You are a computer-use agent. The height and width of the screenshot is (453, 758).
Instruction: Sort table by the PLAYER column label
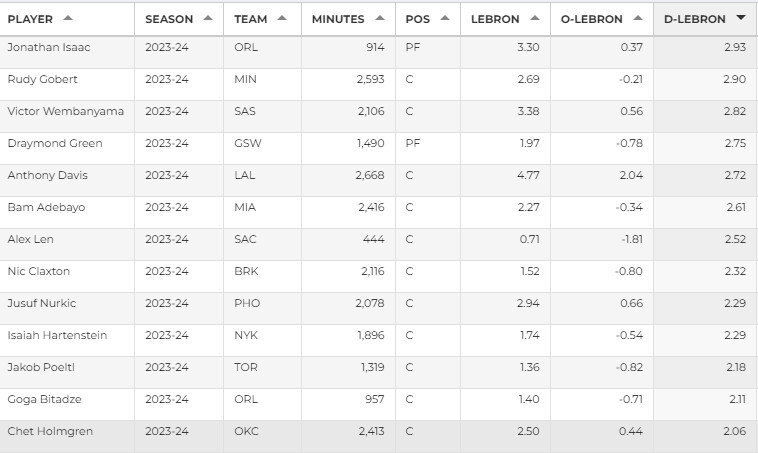click(x=30, y=19)
